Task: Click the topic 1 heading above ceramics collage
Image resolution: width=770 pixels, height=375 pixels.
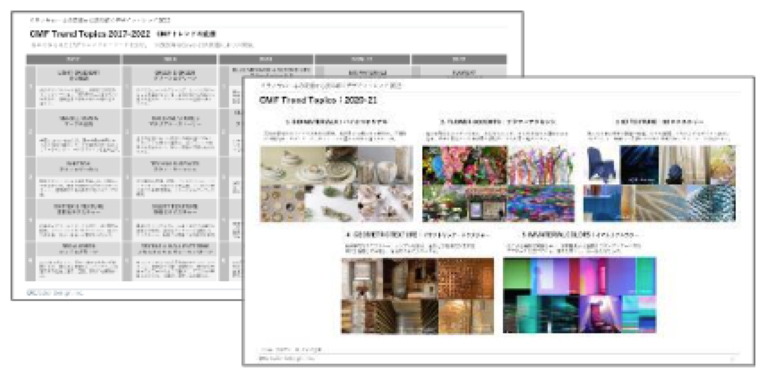Action: [336, 122]
